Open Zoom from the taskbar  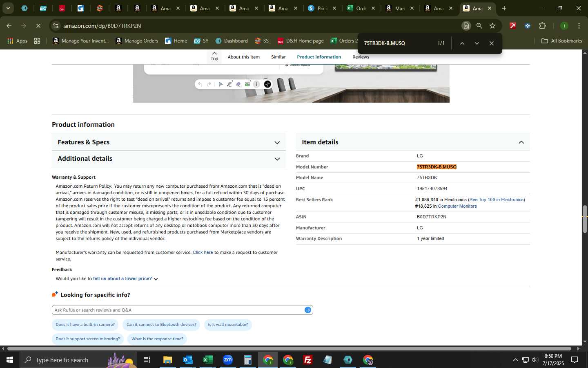tap(228, 360)
